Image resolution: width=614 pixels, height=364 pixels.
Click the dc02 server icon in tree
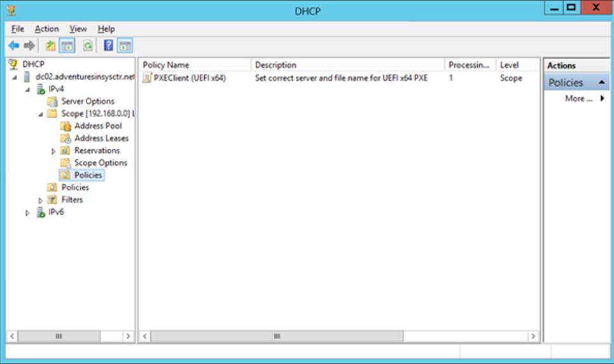(x=27, y=77)
